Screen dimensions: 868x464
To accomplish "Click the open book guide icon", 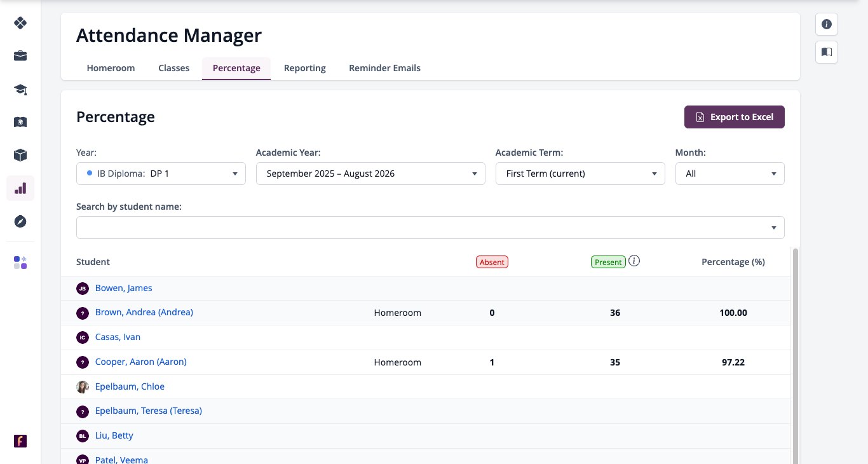I will point(827,52).
